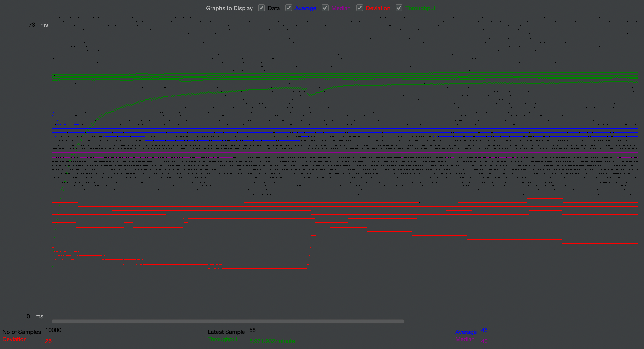
Task: Click the blue Average label at top
Action: 305,8
